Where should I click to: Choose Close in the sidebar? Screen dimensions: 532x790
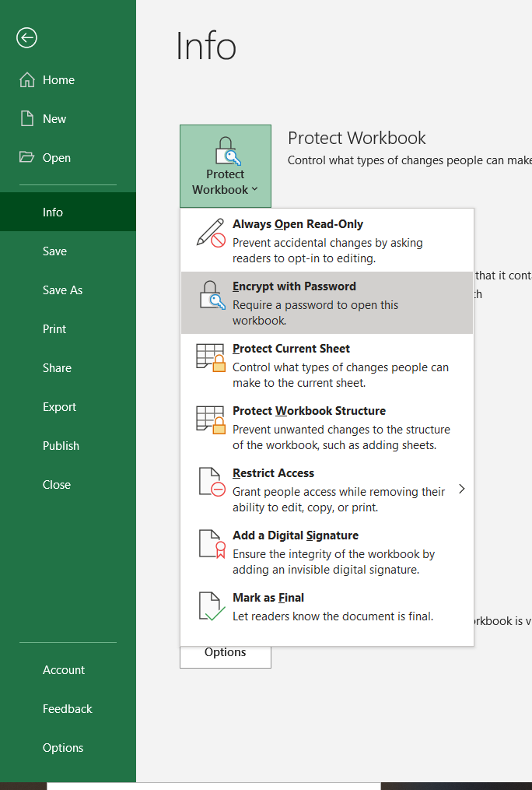[x=68, y=485]
